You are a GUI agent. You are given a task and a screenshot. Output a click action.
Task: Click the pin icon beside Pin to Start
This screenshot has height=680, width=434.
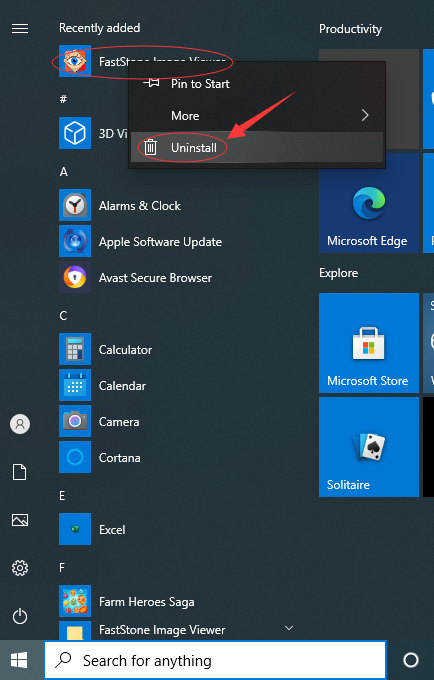pyautogui.click(x=151, y=82)
